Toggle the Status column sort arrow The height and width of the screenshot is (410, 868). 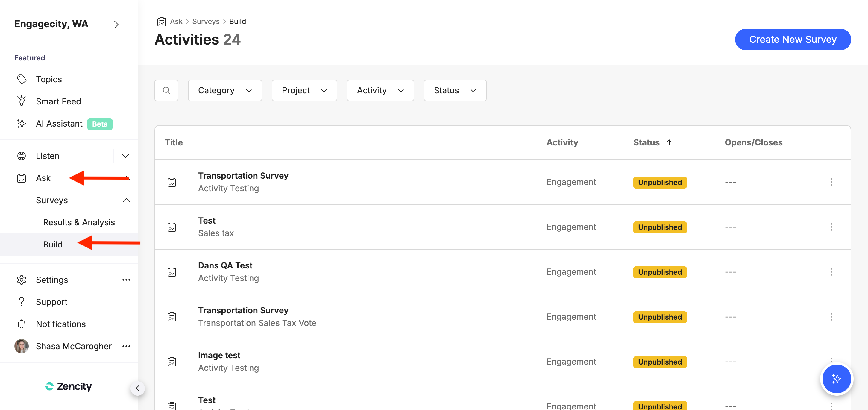tap(670, 142)
